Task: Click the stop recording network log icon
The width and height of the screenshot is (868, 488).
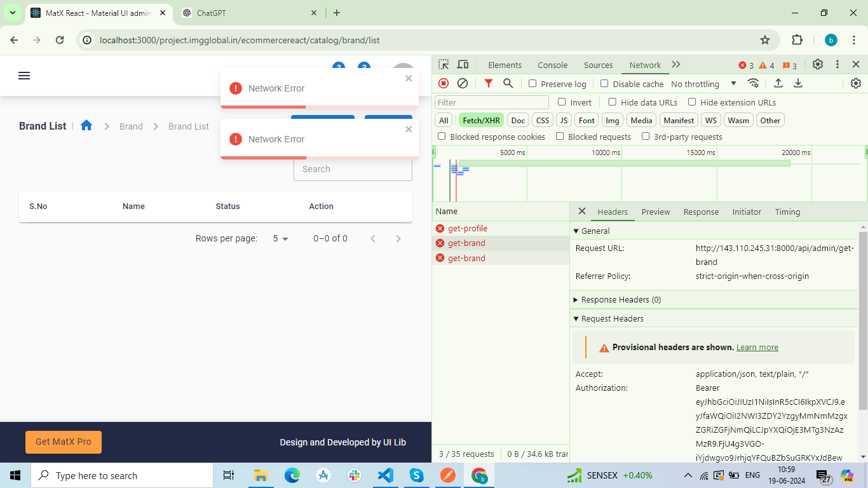Action: coord(444,83)
